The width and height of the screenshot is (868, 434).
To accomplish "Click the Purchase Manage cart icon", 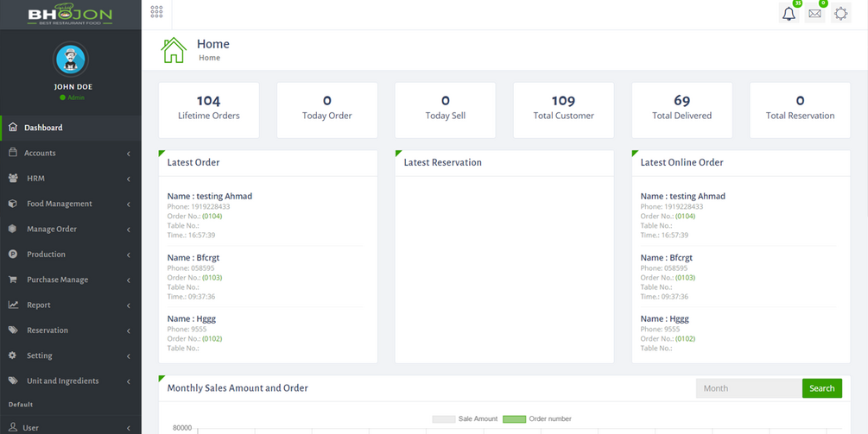I will pyautogui.click(x=13, y=280).
